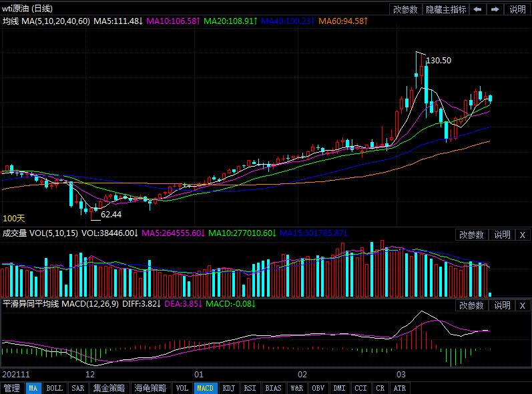Switch to the BIAS indicator tab
Image resolution: width=532 pixels, height=394 pixels.
coord(274,388)
